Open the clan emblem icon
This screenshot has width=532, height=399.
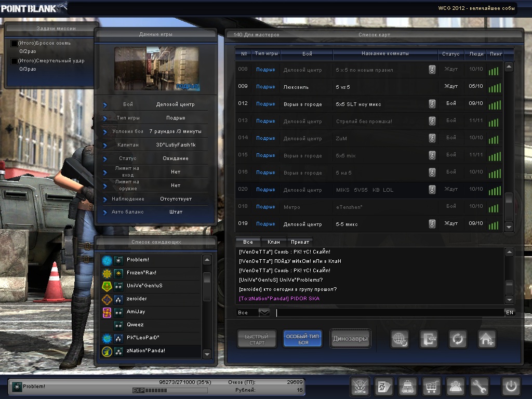point(360,387)
